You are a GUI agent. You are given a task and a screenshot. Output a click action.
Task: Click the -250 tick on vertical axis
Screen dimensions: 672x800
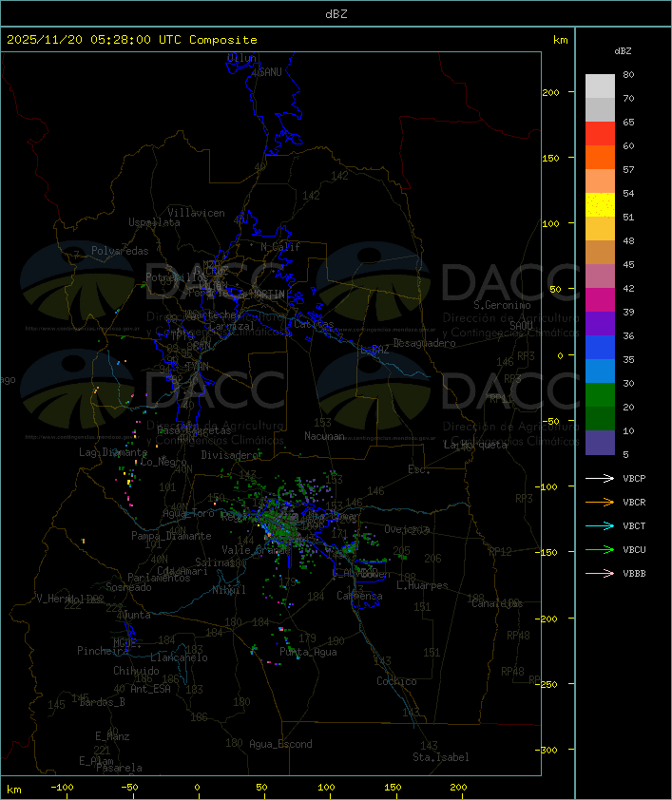(546, 684)
